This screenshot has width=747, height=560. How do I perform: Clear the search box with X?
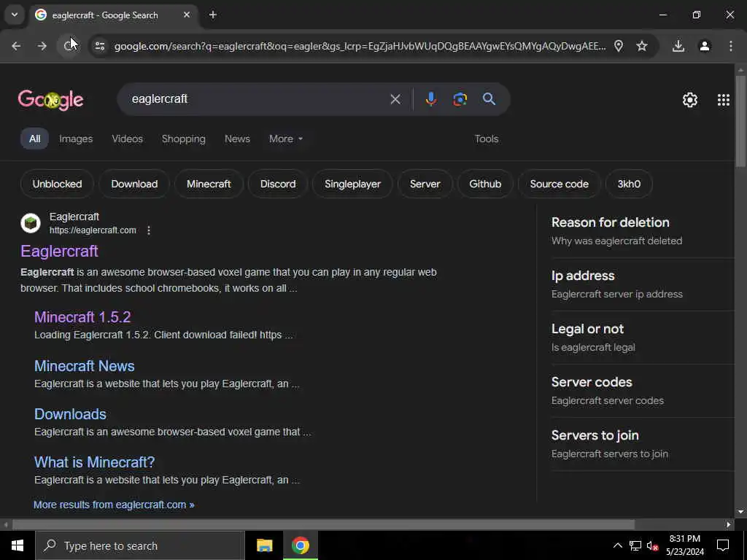(395, 99)
